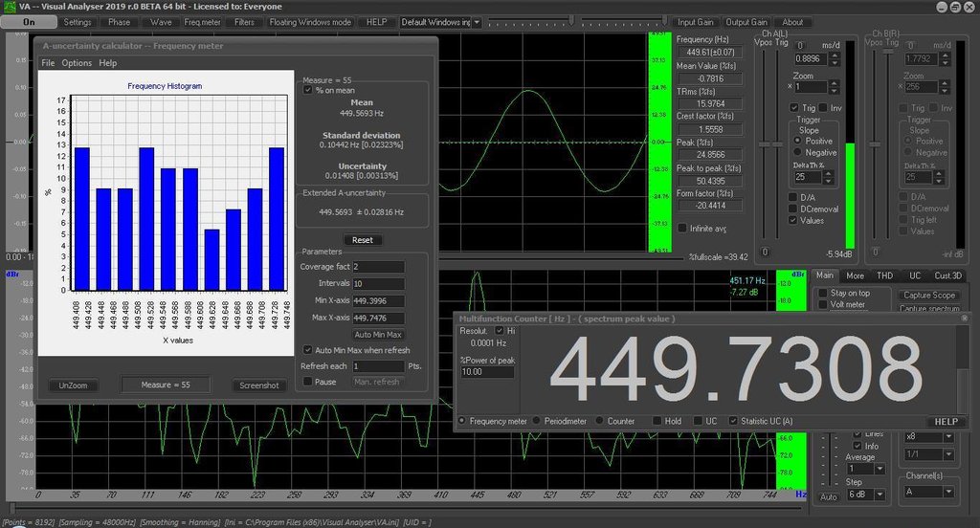Open the Settings toolbar item

pyautogui.click(x=78, y=22)
